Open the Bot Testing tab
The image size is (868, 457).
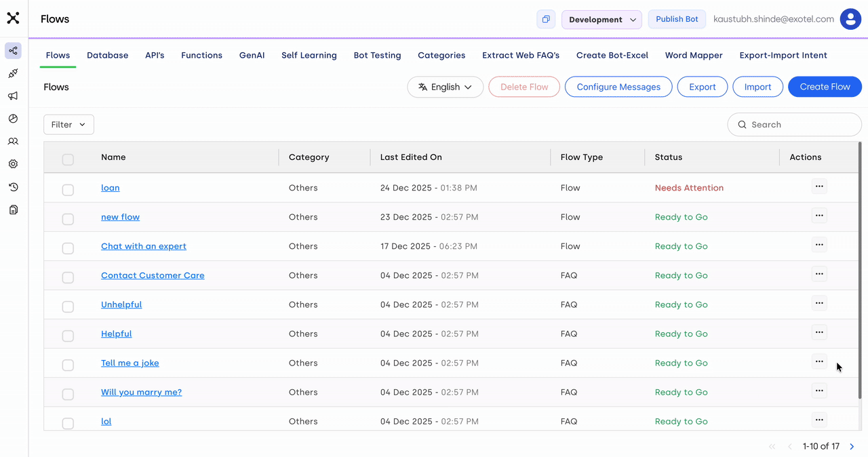click(377, 56)
